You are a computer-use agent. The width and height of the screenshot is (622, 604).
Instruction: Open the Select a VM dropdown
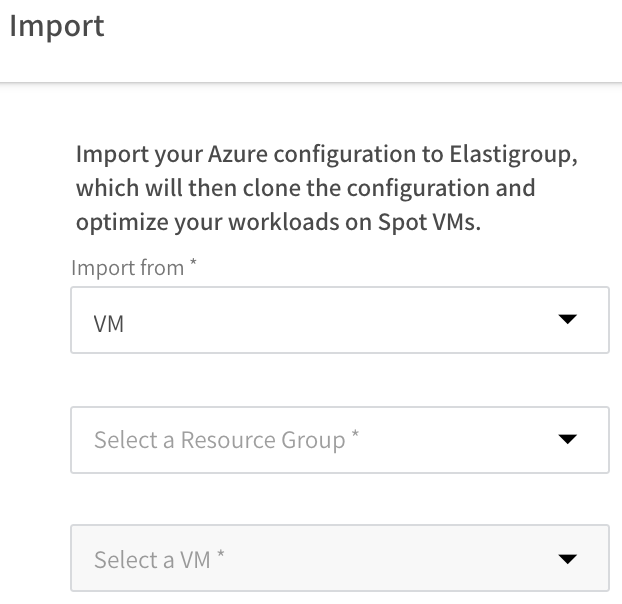click(x=339, y=559)
